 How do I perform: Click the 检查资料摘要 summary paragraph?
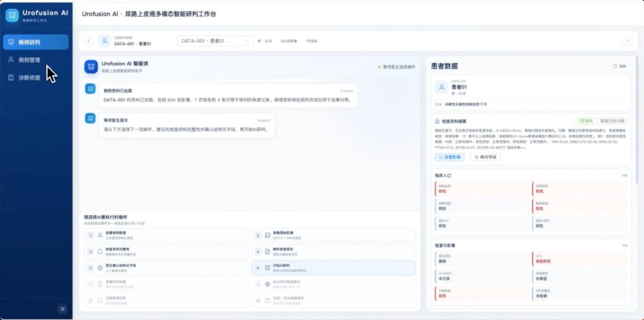pos(530,138)
